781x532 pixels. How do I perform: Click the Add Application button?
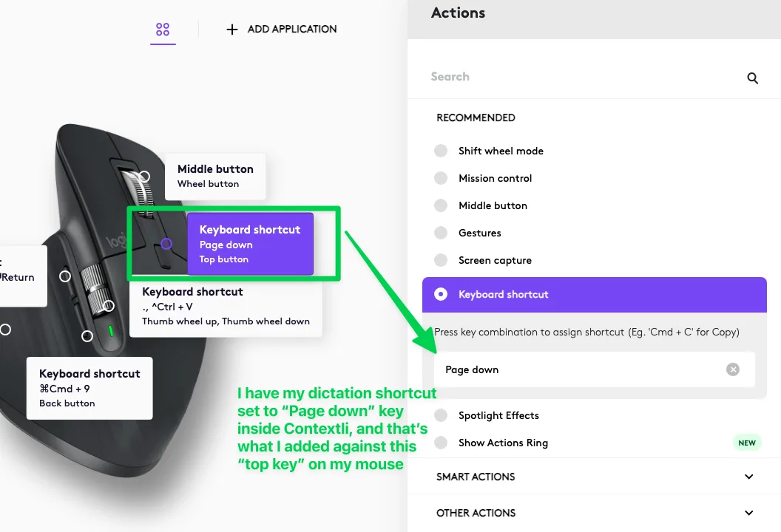pyautogui.click(x=282, y=30)
